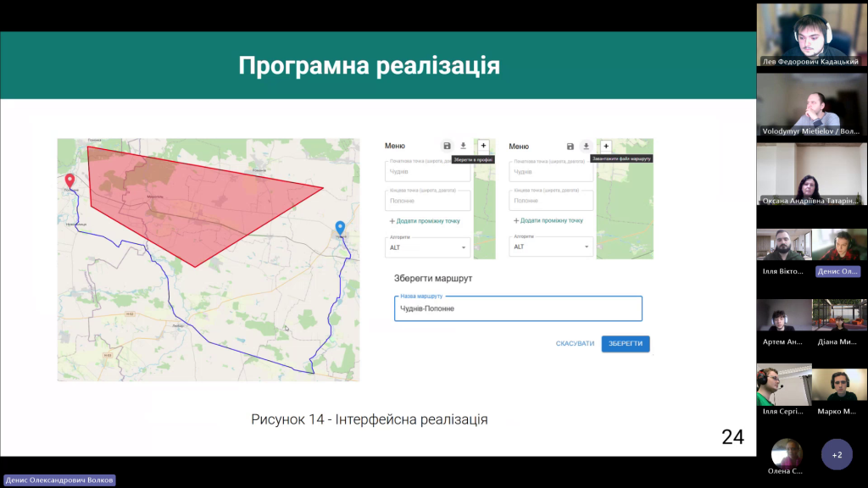
Task: Click the Кінцева точка field in the right panel
Action: pyautogui.click(x=551, y=200)
